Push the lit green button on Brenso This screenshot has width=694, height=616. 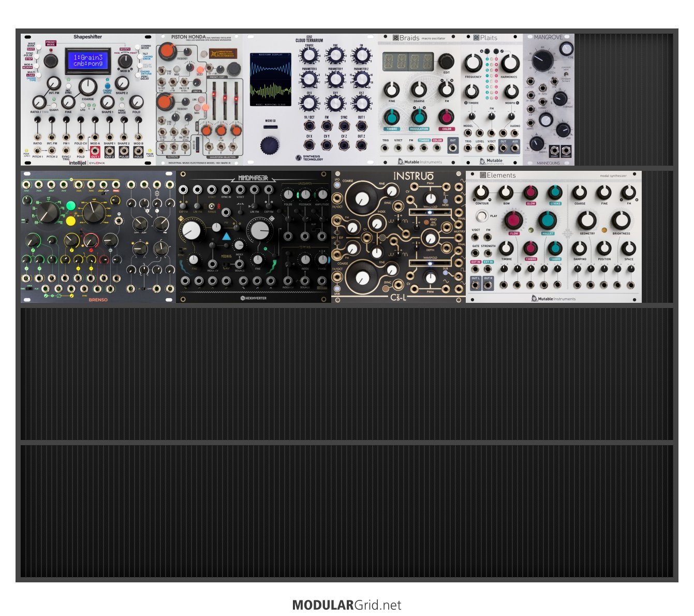[71, 206]
